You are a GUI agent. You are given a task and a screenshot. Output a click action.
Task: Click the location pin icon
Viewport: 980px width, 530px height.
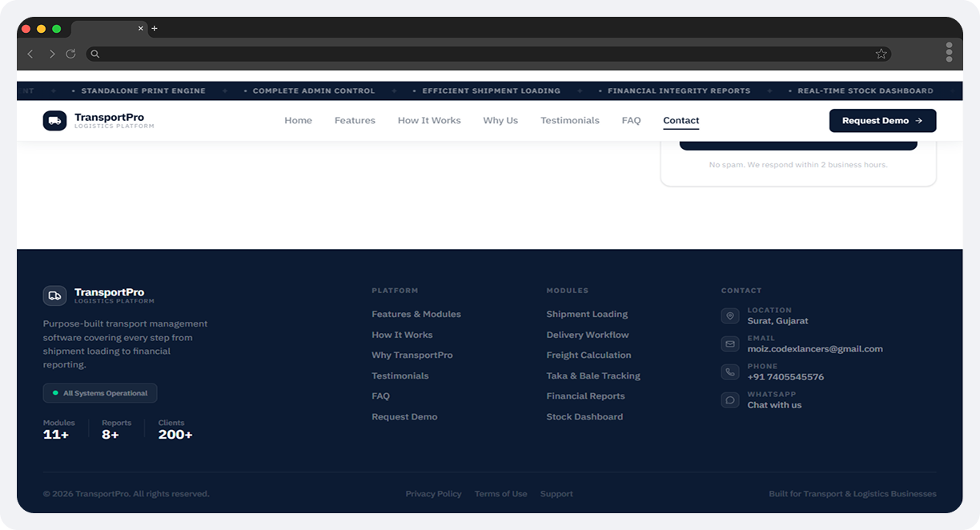(x=730, y=316)
